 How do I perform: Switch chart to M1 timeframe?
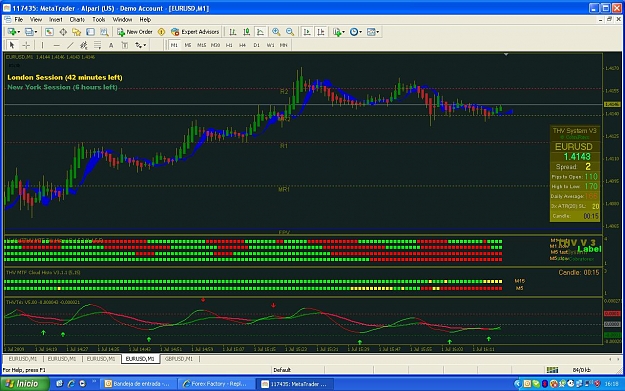(174, 45)
